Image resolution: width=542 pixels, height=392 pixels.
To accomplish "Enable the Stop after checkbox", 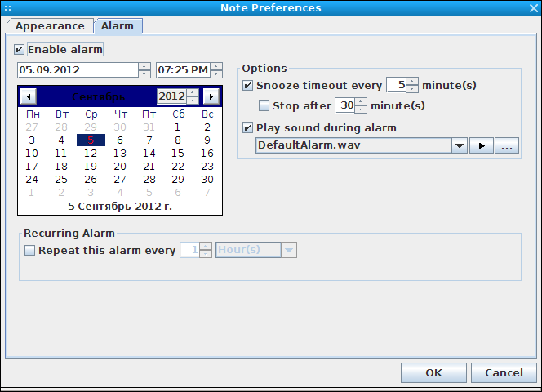I will point(264,105).
